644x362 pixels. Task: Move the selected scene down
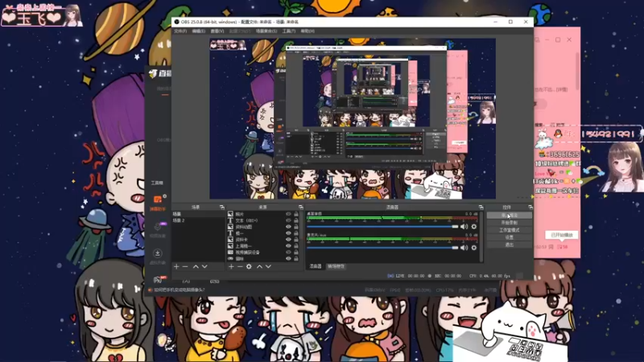(x=204, y=267)
